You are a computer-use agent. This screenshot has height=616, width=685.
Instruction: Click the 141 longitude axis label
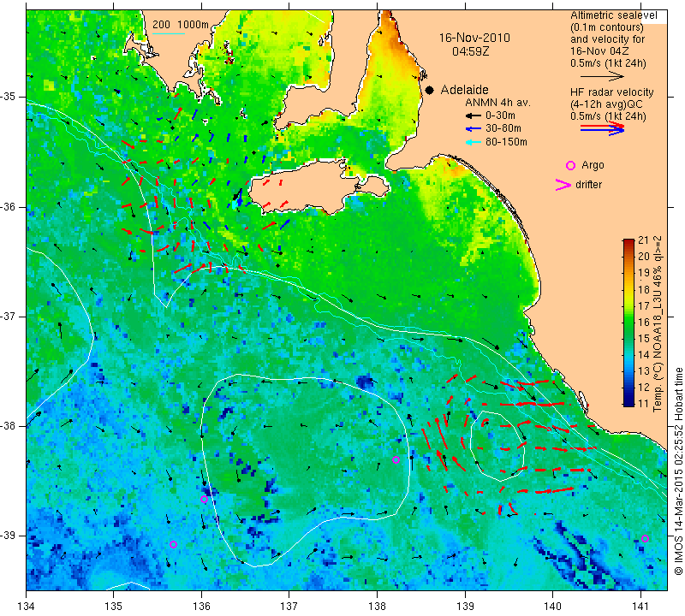640,607
